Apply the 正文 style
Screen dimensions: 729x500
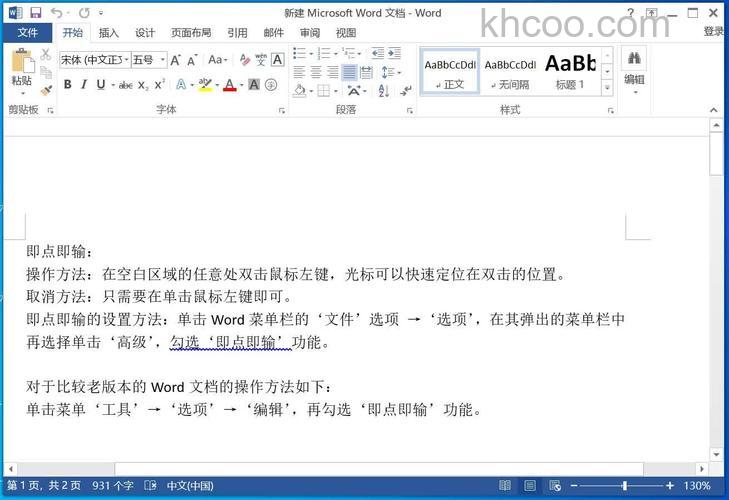(450, 72)
